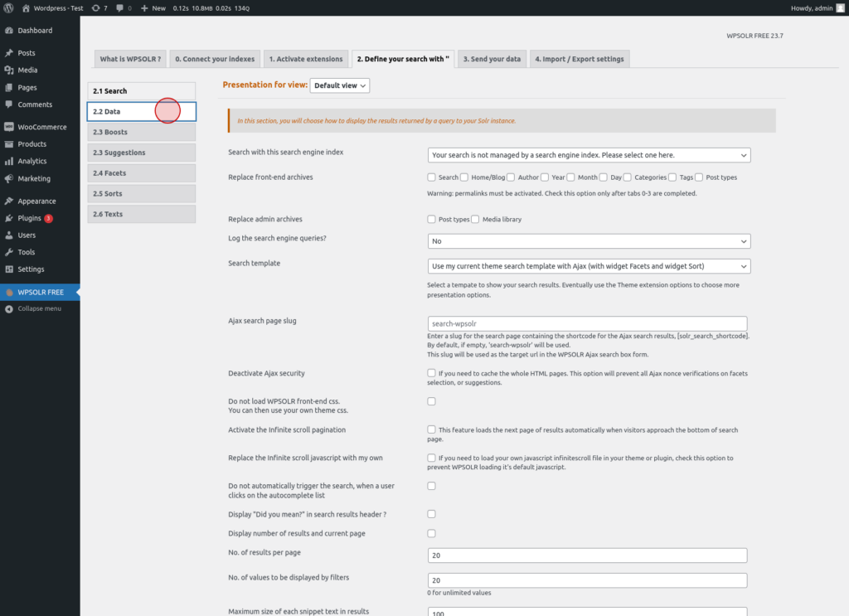Check Display number of results and current page
Screen dimensions: 849x616
point(431,533)
